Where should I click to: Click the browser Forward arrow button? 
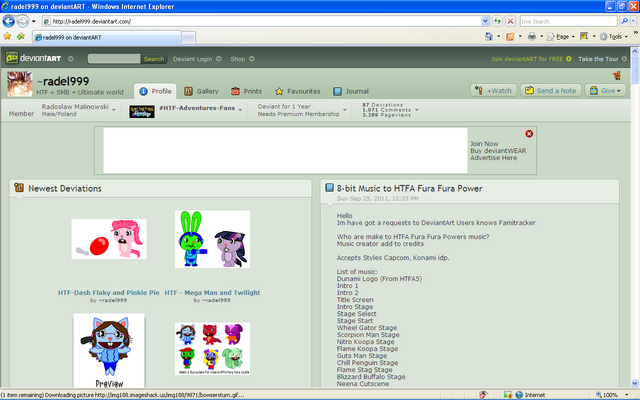(23, 21)
